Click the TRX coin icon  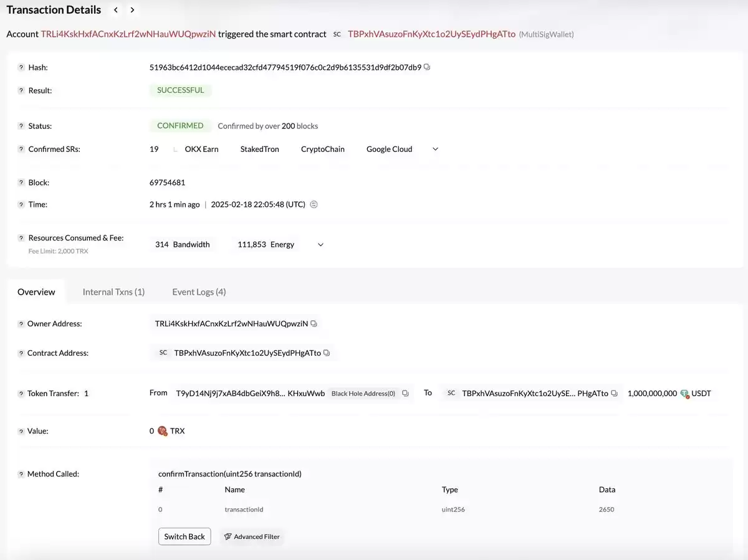pos(162,430)
